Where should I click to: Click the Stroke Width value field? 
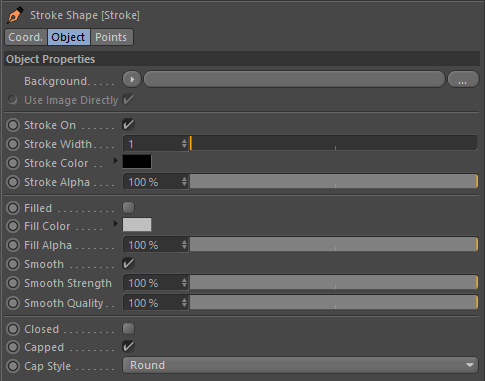pyautogui.click(x=155, y=144)
